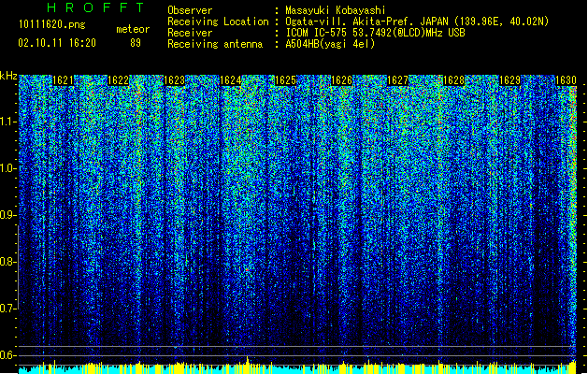Click the 1626 time marker
588x374 pixels.
pos(341,80)
